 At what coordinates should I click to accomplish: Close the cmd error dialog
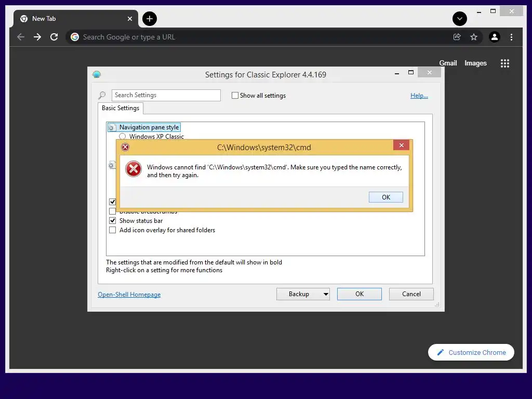tap(402, 145)
